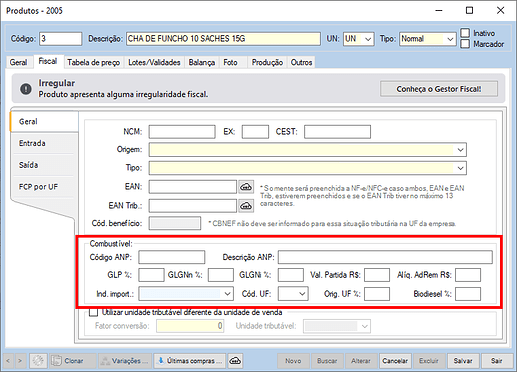Switch to the top Geral tab
Viewport: 517px width, 372px height.
pos(18,62)
